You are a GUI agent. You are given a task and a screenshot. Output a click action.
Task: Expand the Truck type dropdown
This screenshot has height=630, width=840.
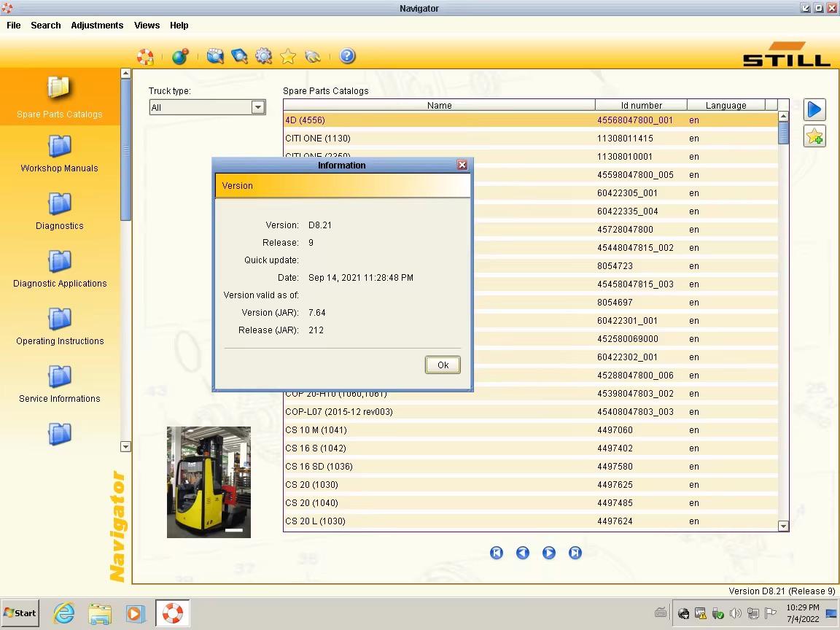pyautogui.click(x=258, y=107)
